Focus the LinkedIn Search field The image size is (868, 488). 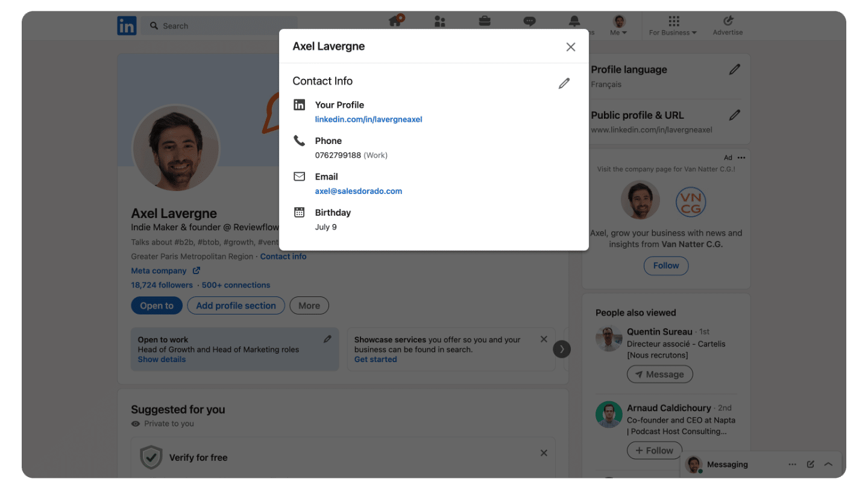[x=219, y=26]
